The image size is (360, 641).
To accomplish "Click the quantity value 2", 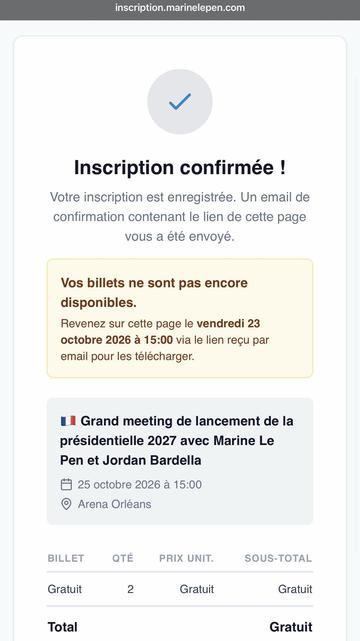I will pos(130,589).
